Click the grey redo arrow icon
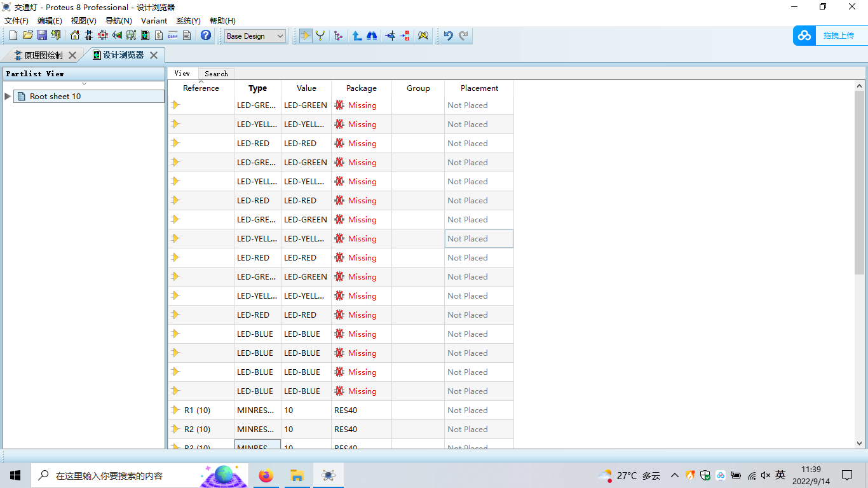This screenshot has width=868, height=488. [463, 36]
